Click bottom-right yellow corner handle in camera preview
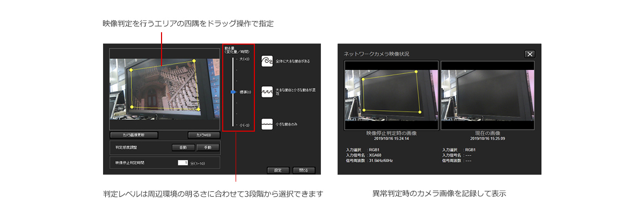The height and width of the screenshot is (215, 644). (x=200, y=110)
